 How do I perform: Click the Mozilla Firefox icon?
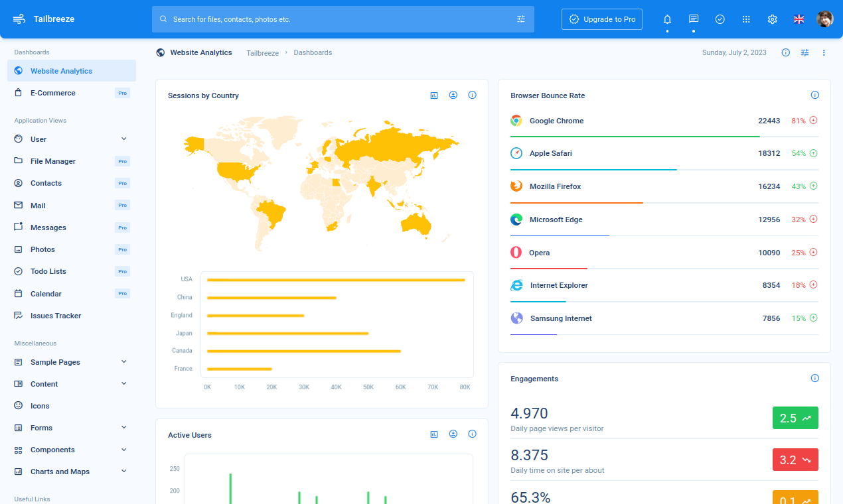tap(516, 186)
